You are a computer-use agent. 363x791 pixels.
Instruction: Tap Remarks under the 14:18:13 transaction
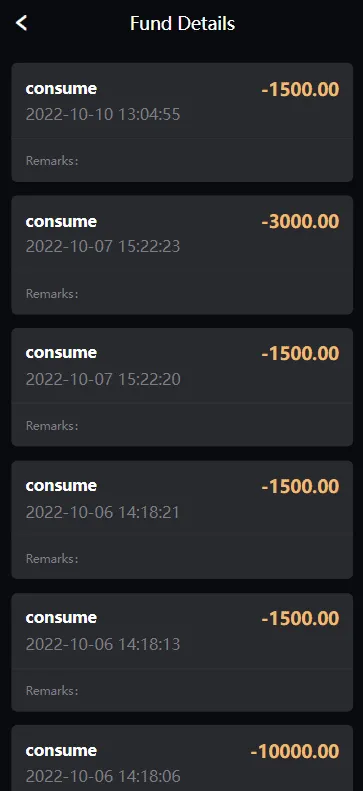click(x=52, y=691)
